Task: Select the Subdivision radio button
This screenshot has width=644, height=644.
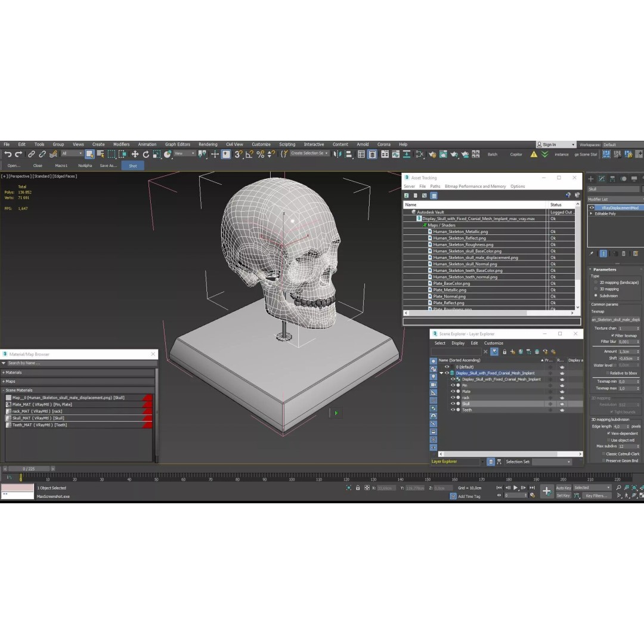Action: [596, 295]
